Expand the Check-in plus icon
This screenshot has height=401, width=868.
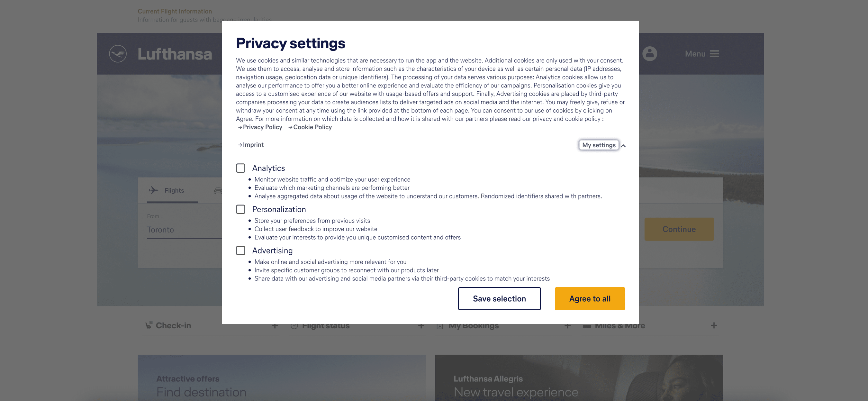point(275,326)
